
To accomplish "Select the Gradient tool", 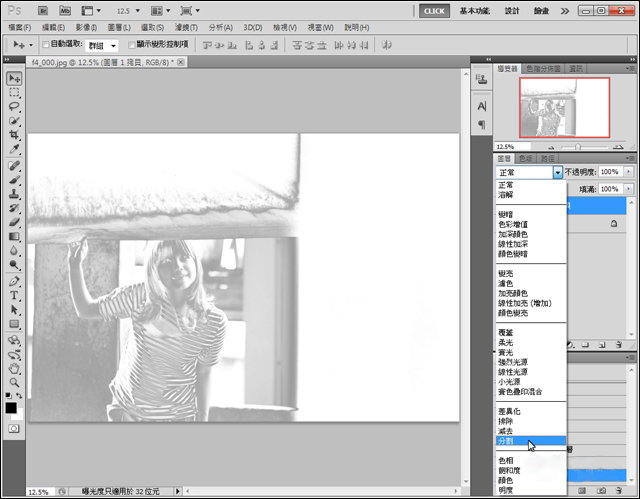I will click(14, 237).
